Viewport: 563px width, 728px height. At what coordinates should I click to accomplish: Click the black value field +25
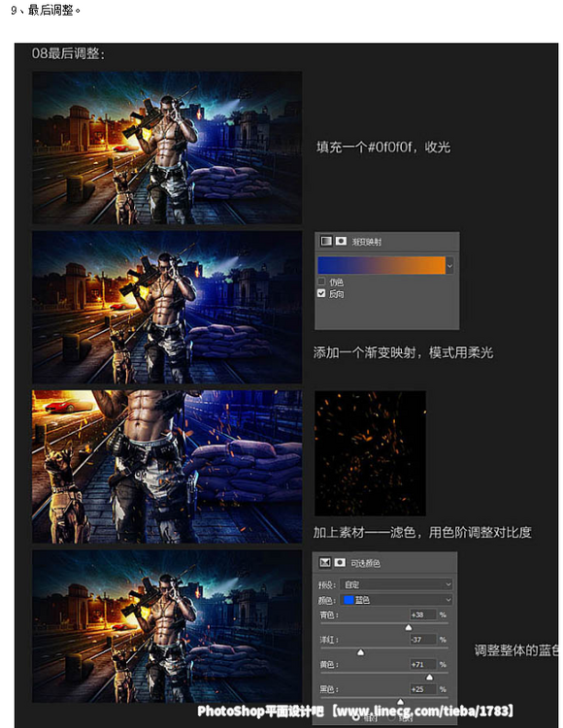point(423,689)
